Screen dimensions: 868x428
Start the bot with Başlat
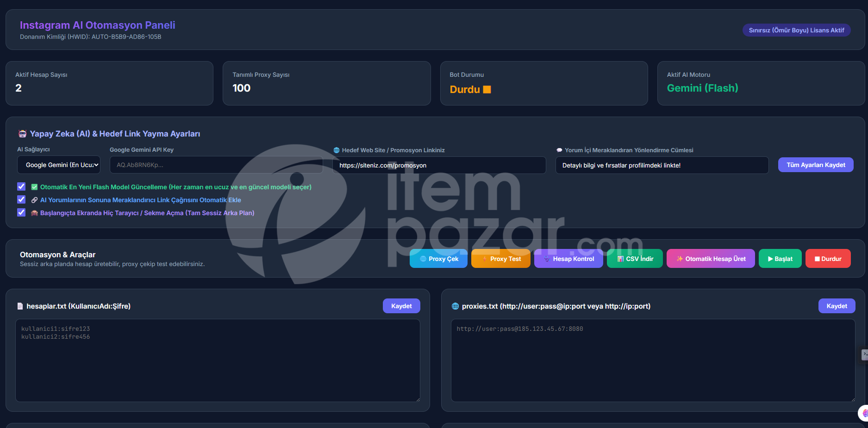coord(780,259)
